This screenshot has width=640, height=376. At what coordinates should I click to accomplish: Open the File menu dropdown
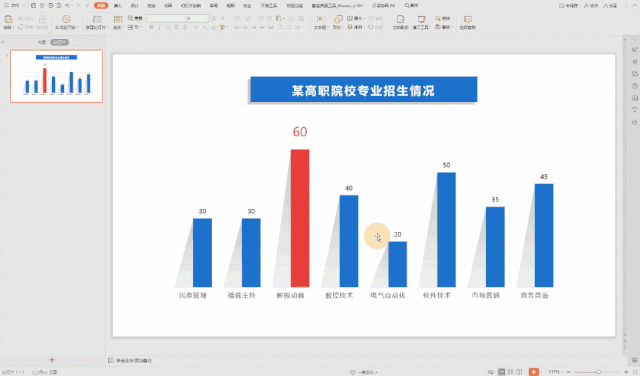[14, 6]
